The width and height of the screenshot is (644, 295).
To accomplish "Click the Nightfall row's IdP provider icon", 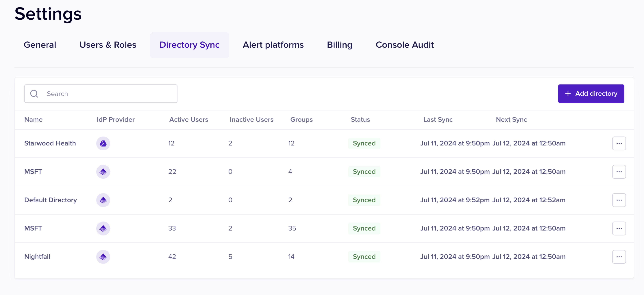I will tap(103, 257).
